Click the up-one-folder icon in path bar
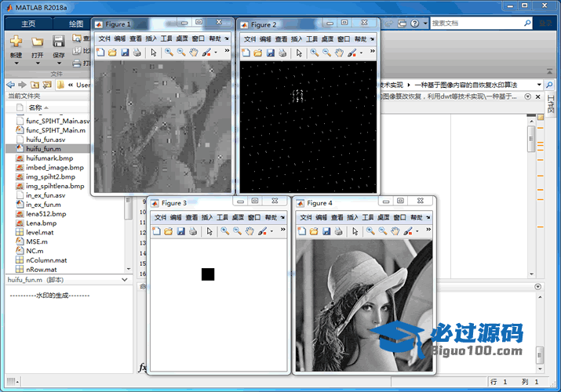Viewport: 561px width, 392px height. 35,85
